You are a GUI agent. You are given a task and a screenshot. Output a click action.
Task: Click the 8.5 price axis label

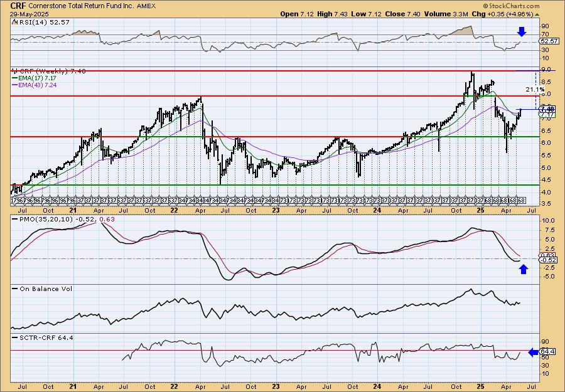pos(546,82)
